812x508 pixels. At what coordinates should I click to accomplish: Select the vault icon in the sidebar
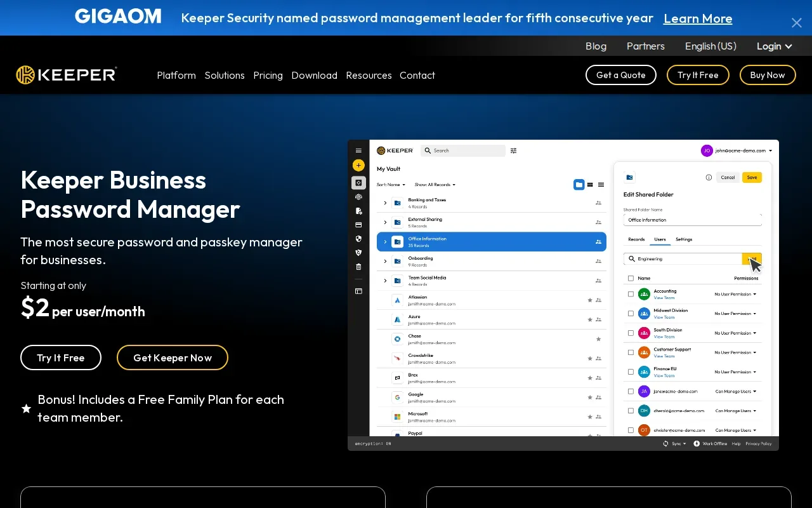tap(358, 183)
